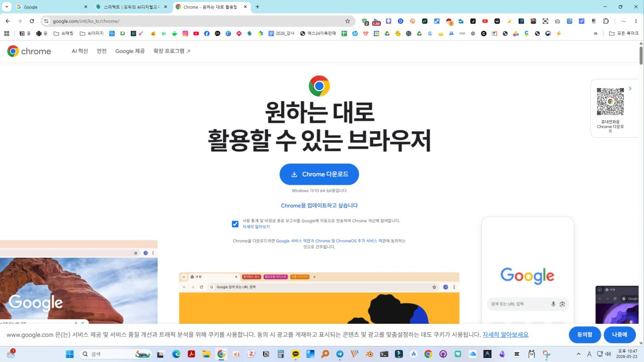Bookmark this page with the star icon
Screen dimensions: 644x362
coord(347,21)
